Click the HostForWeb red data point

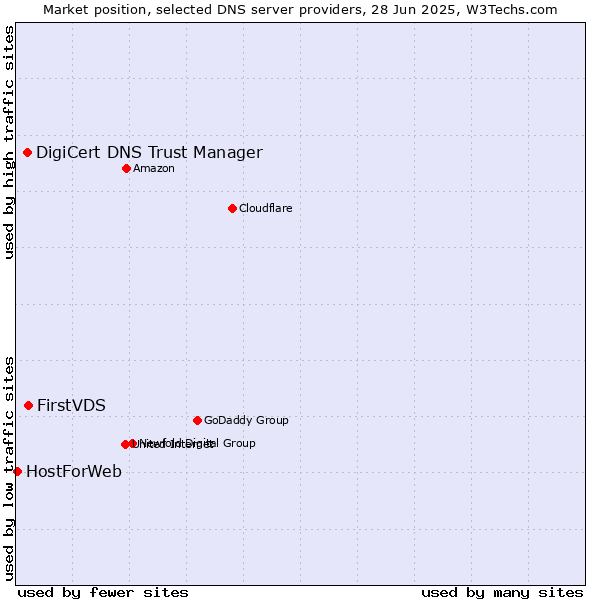pos(18,471)
